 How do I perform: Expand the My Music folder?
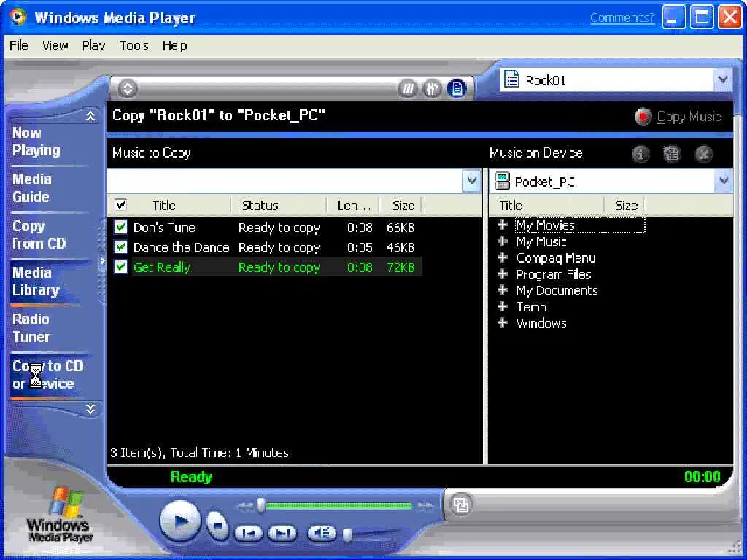(503, 241)
